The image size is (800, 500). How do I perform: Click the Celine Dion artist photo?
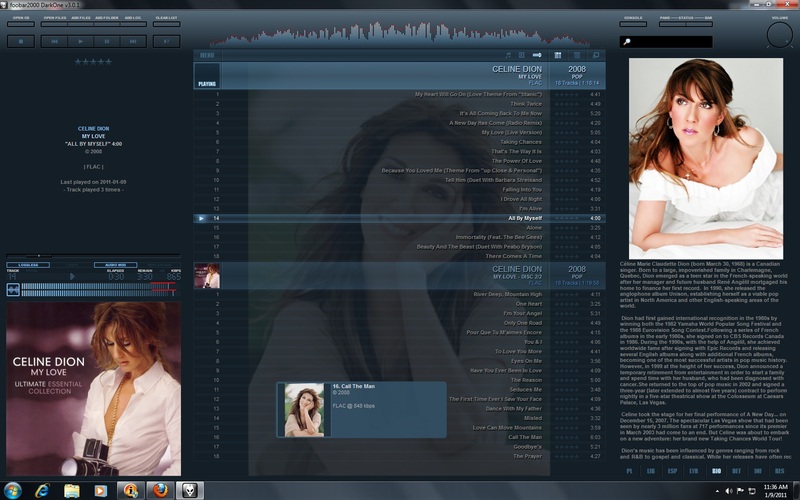(706, 159)
